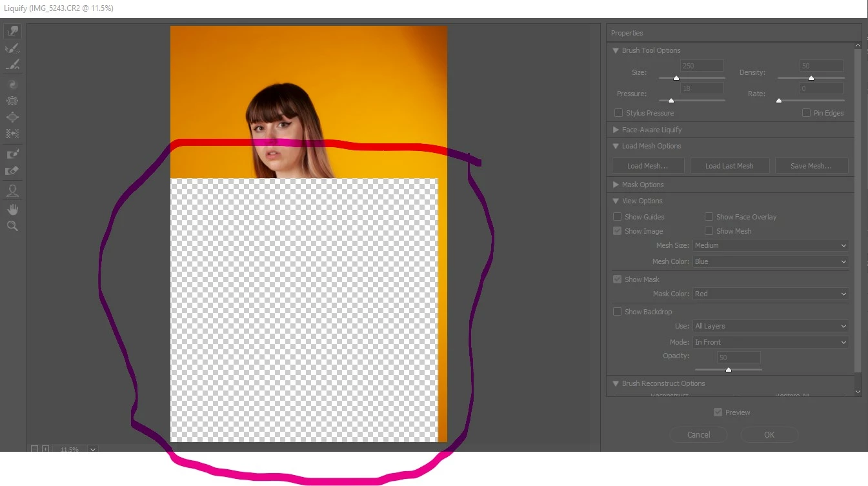Screen dimensions: 868x486
Task: Click the brush Size value field
Action: (x=702, y=66)
